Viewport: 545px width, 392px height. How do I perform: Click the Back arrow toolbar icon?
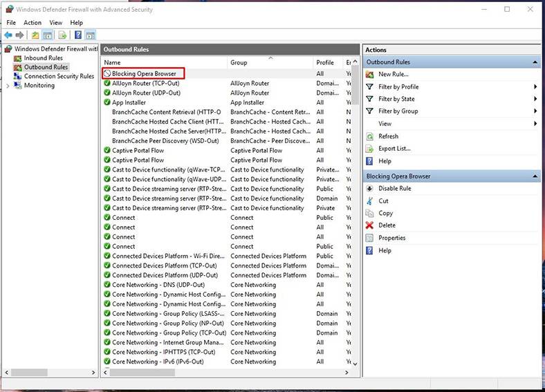coord(8,35)
